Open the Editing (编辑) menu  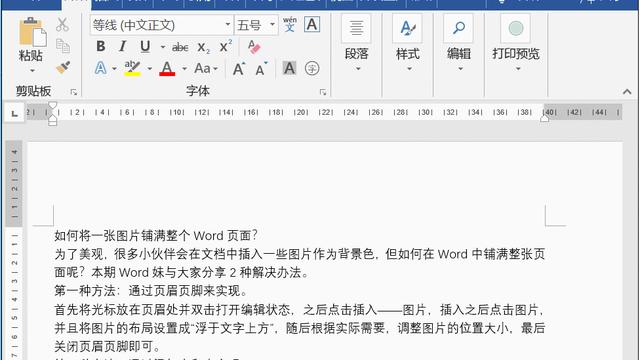tap(459, 43)
